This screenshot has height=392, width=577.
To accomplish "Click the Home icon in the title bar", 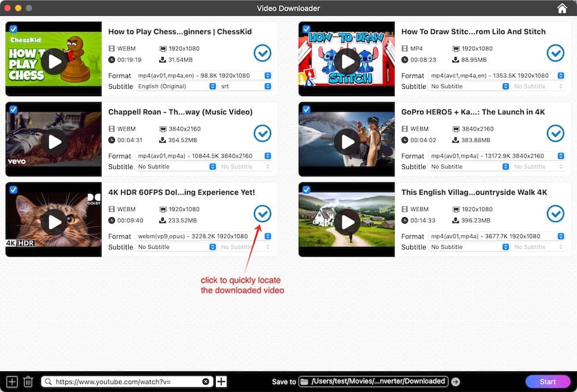I will 562,8.
